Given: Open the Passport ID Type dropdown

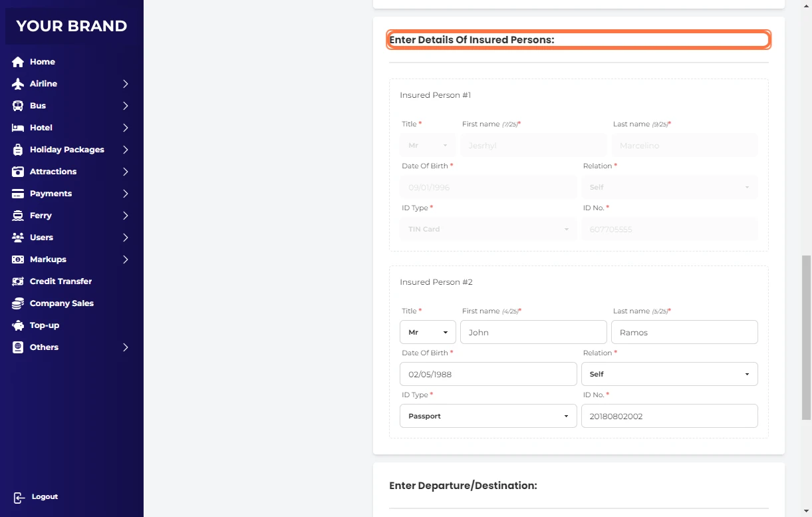Looking at the screenshot, I should (487, 416).
